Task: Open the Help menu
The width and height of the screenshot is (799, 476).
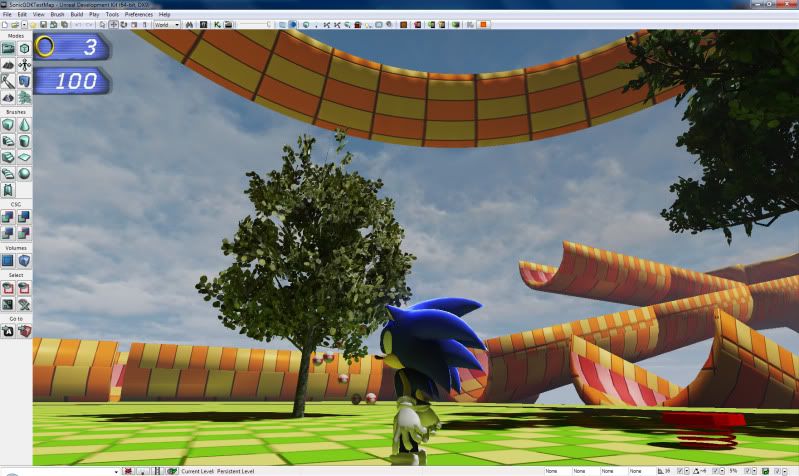Action: point(164,14)
